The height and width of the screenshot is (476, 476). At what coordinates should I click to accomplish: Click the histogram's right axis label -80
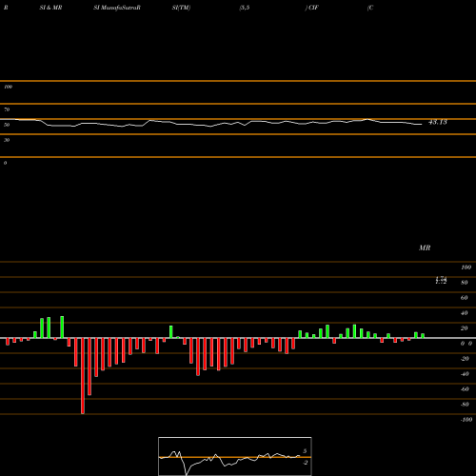[465, 405]
